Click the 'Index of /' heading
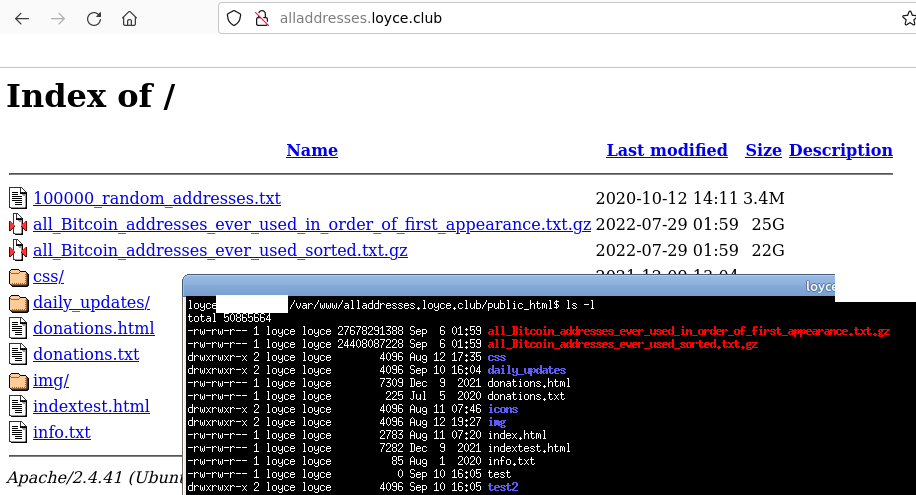The width and height of the screenshot is (916, 495). click(x=91, y=95)
